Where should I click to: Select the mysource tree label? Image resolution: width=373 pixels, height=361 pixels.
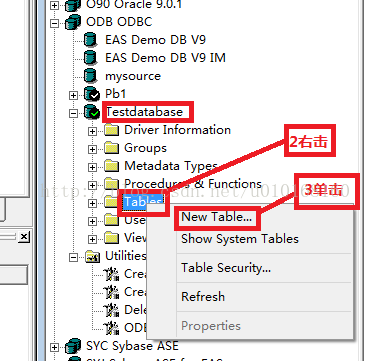[133, 76]
